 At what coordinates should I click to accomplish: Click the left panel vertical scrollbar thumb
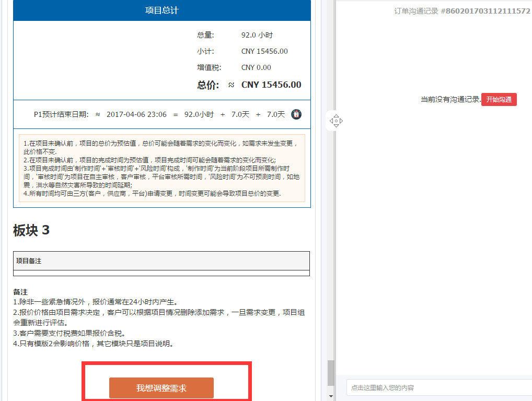330,372
